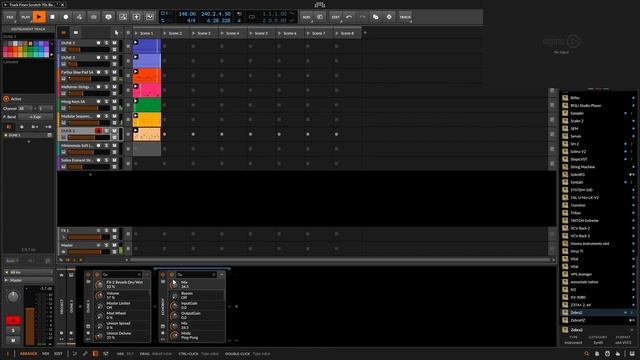Solo the FX 1 track
Screen dimensions: 640x360
coord(107,231)
